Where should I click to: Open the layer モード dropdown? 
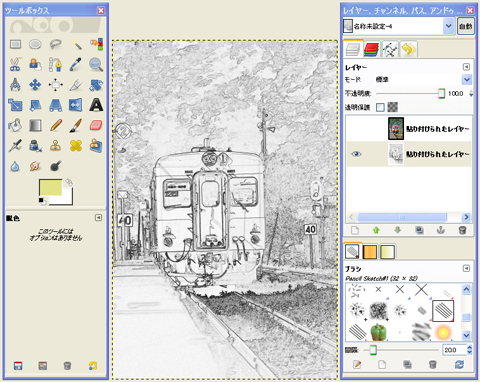tap(423, 79)
